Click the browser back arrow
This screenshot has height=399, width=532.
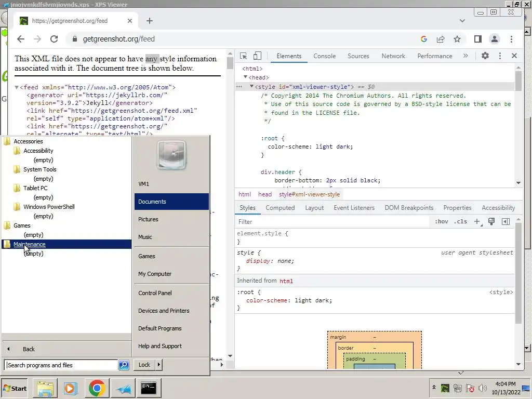pyautogui.click(x=21, y=39)
